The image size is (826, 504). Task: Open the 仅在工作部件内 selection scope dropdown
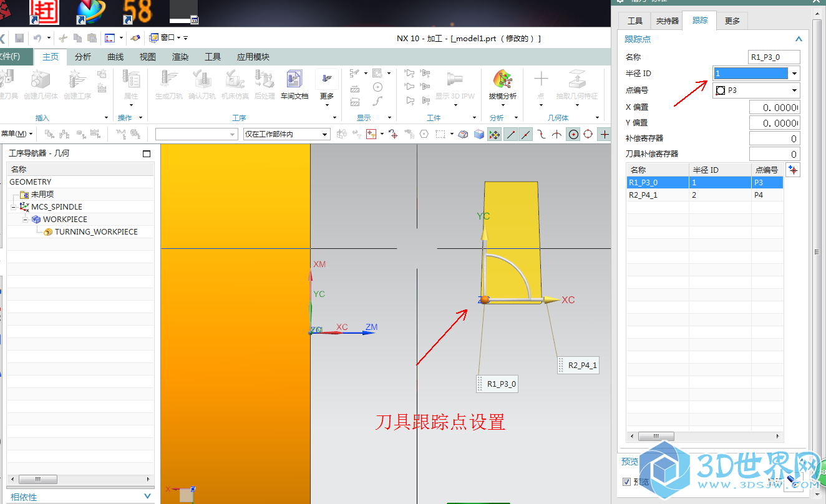click(287, 134)
